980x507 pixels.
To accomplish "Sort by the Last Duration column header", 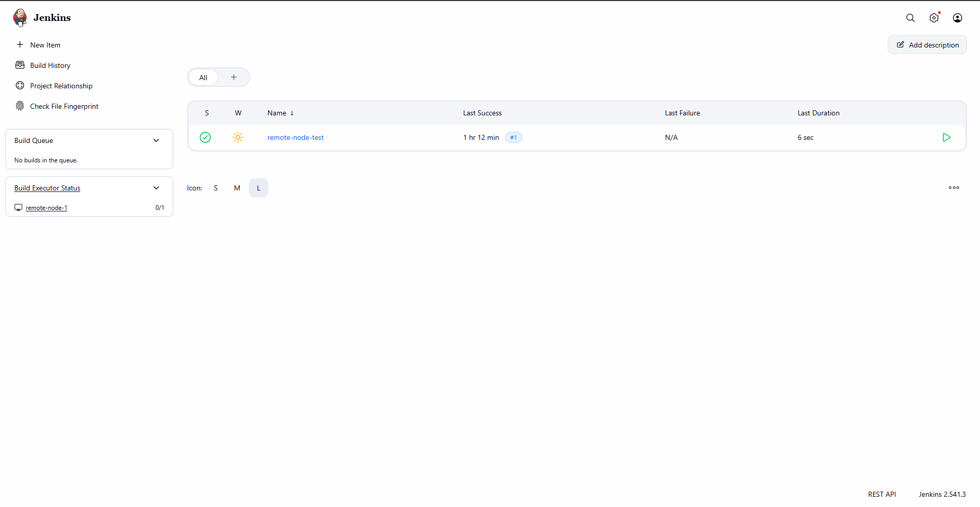I will (819, 113).
